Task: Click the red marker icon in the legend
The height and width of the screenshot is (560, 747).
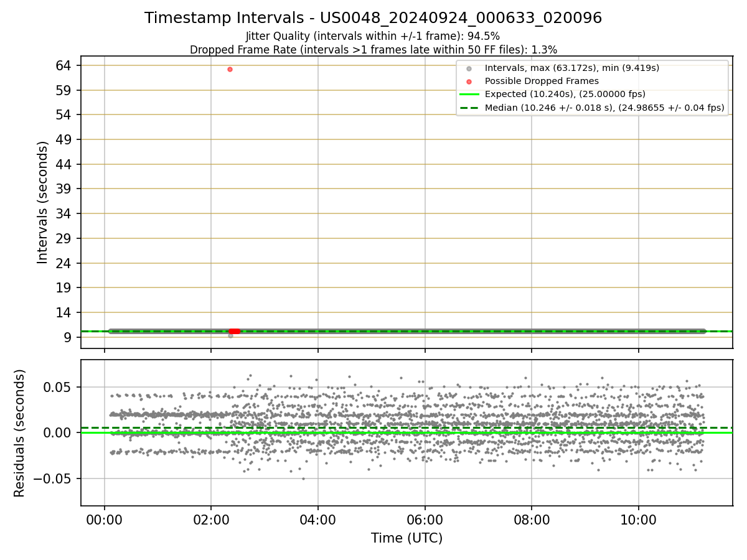Action: click(469, 81)
